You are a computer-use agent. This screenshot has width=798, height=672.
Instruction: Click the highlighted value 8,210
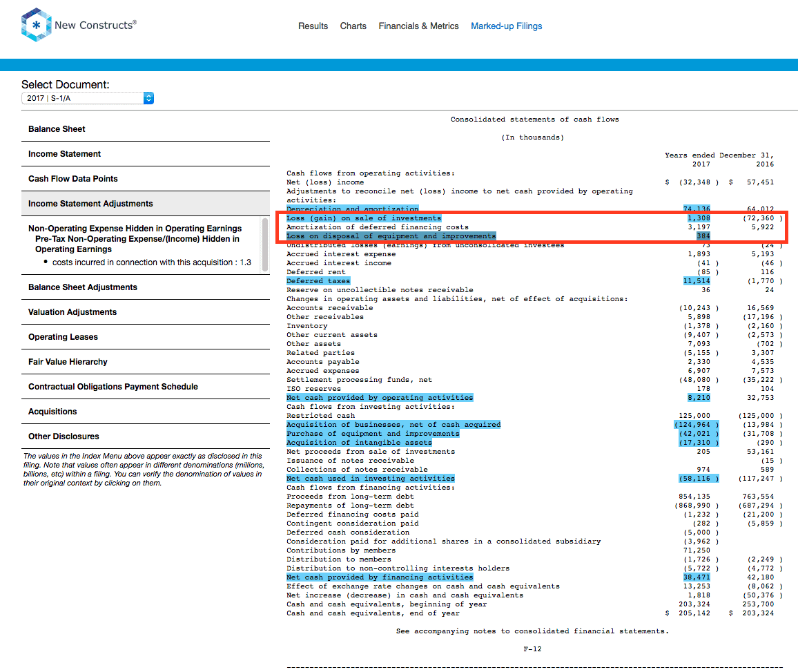[x=699, y=398]
